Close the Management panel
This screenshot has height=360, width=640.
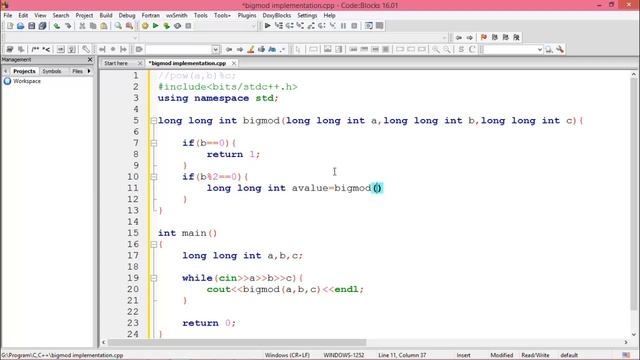click(x=90, y=60)
